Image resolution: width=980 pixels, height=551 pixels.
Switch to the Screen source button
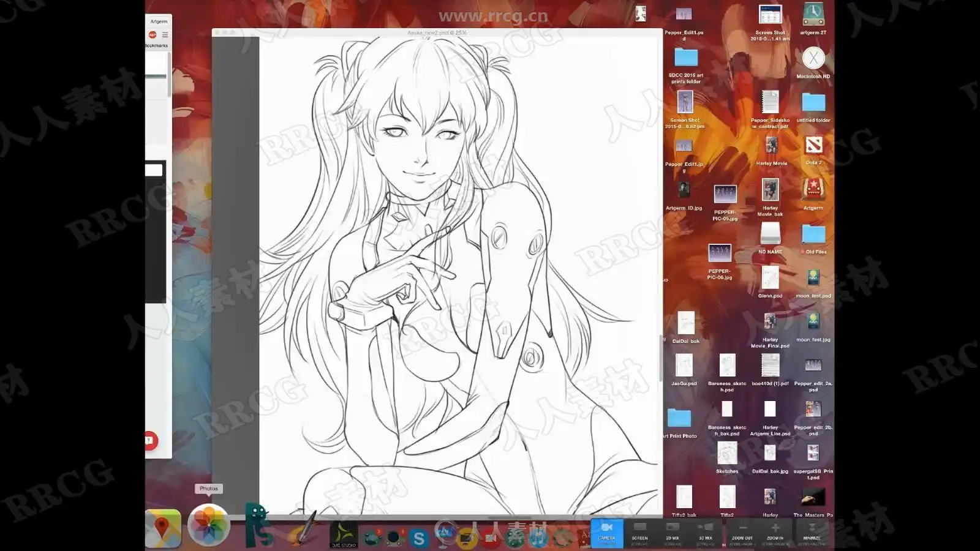pyautogui.click(x=639, y=533)
